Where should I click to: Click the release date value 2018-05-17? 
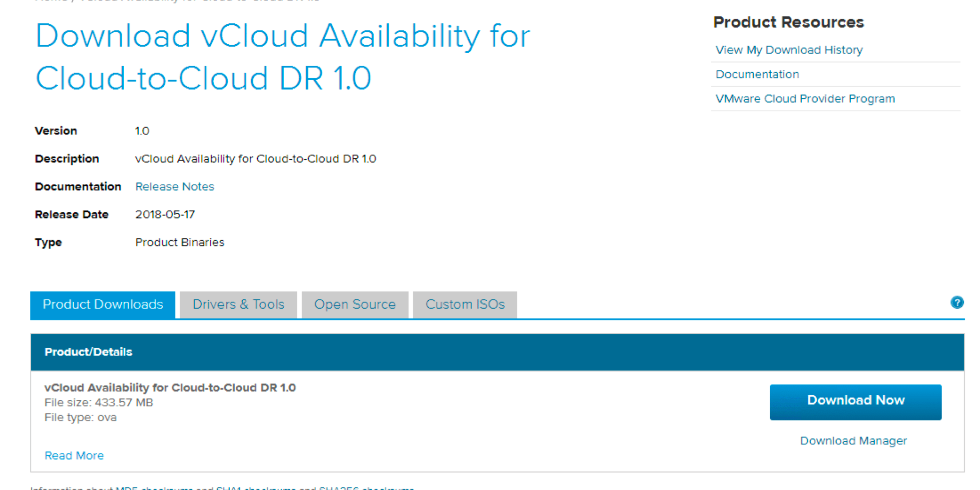tap(165, 214)
